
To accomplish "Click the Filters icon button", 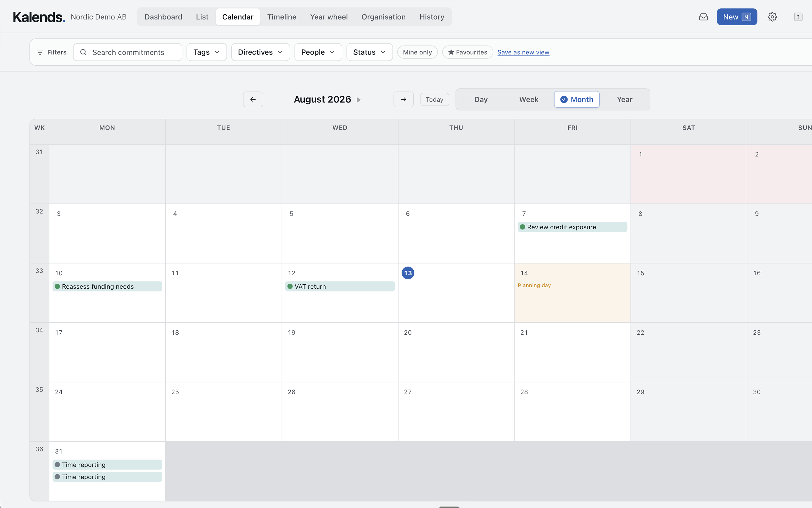I will (52, 52).
